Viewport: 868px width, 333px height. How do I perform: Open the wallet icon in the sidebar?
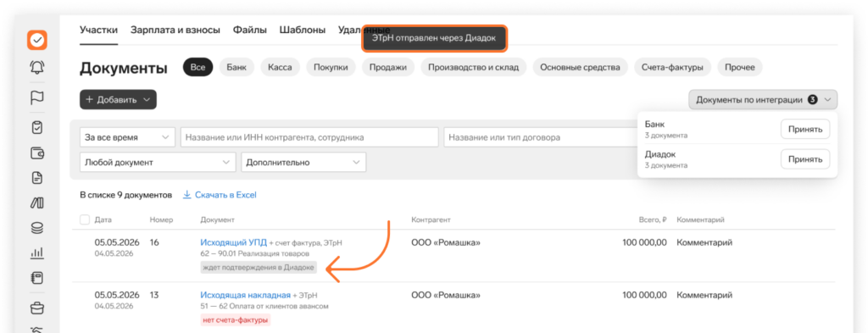click(x=37, y=153)
